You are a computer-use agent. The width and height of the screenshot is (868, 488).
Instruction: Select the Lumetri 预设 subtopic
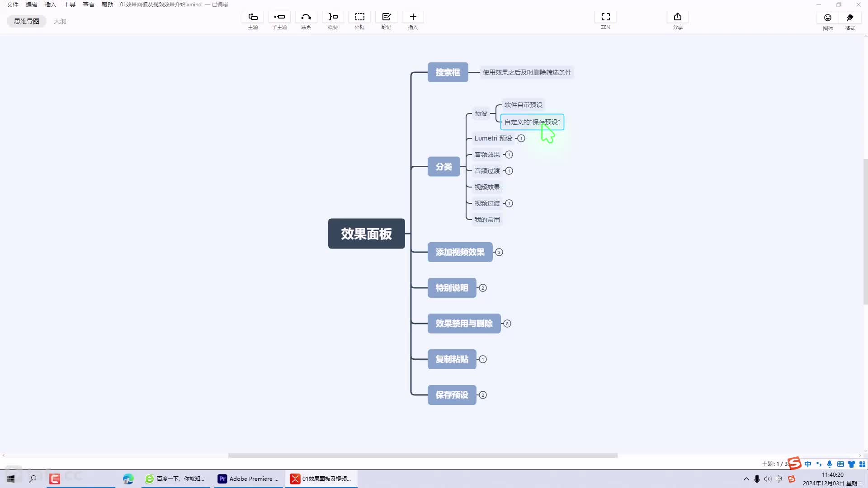[493, 138]
